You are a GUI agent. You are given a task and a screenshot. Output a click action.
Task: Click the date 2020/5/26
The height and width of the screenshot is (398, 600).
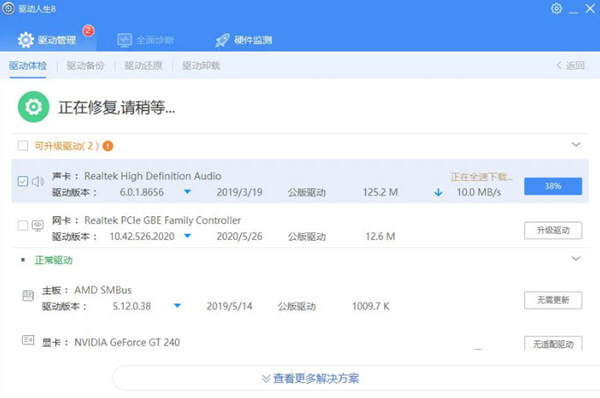(240, 237)
